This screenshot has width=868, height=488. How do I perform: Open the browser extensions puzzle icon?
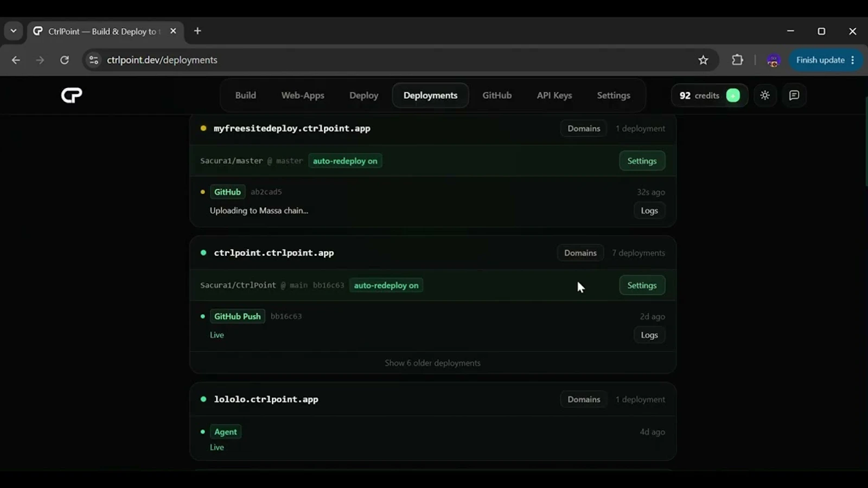tap(737, 60)
